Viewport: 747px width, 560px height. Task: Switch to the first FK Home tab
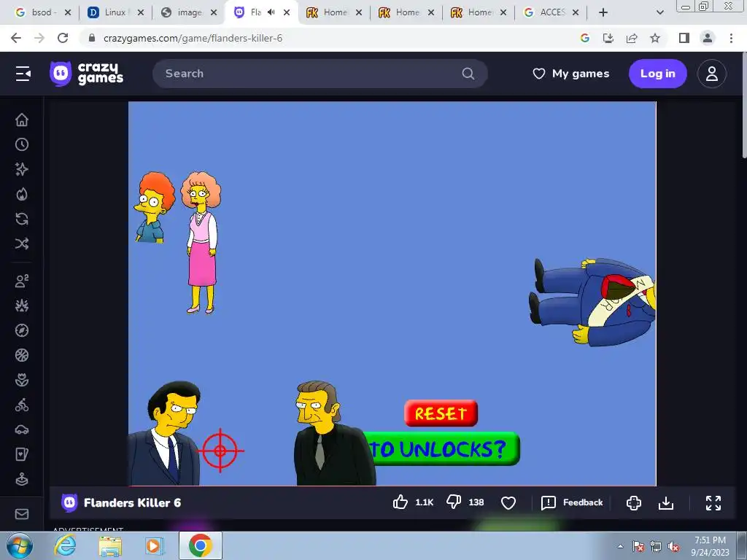(335, 12)
